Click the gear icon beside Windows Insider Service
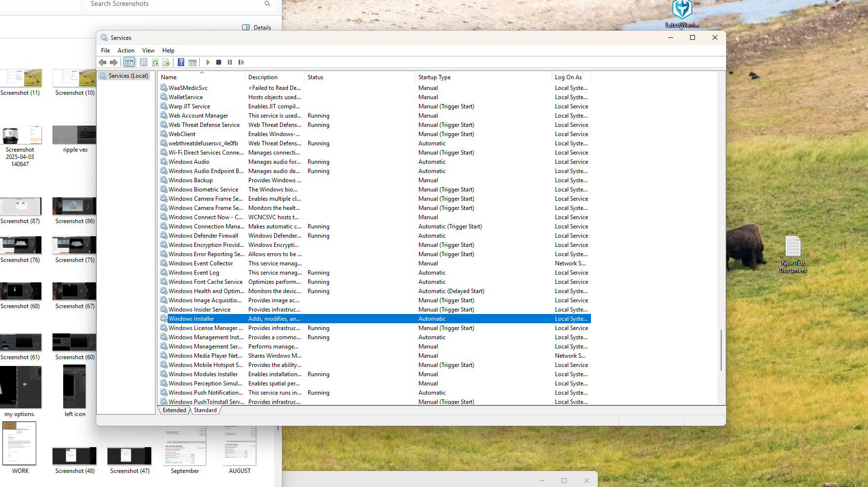This screenshot has width=868, height=487. pos(164,310)
